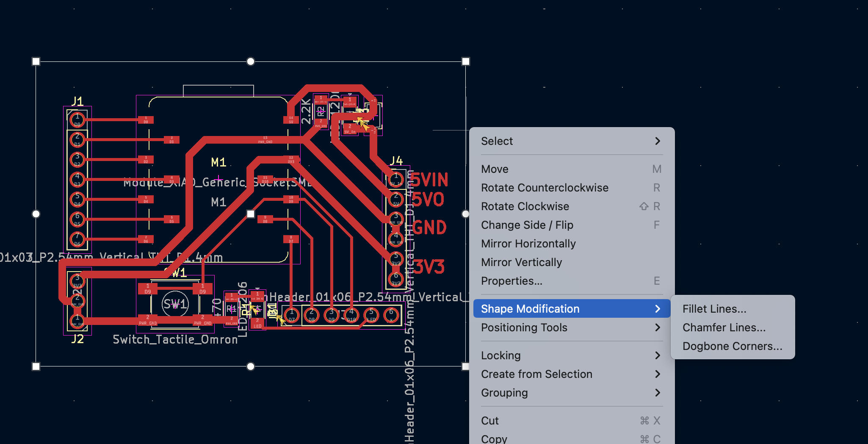Click top-left selection corner handle
Image resolution: width=868 pixels, height=444 pixels.
click(x=36, y=61)
